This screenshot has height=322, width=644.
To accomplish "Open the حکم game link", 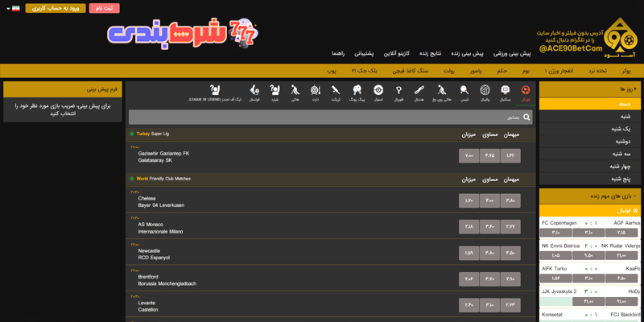I will point(502,71).
